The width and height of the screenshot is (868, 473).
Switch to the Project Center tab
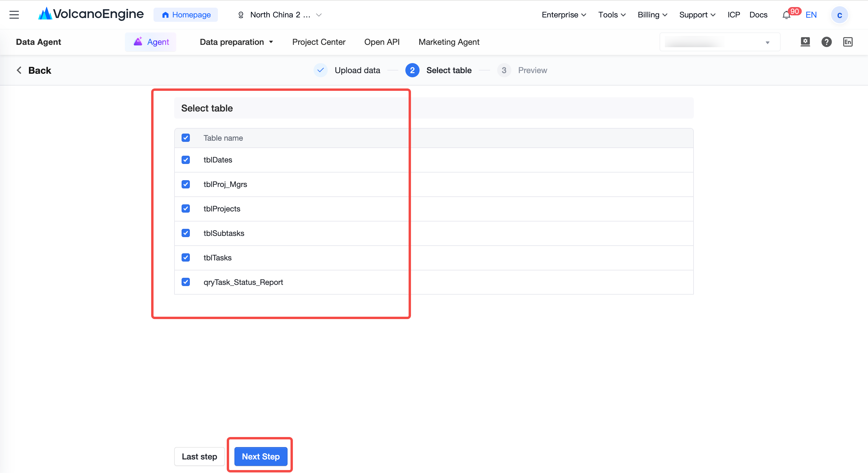tap(319, 42)
